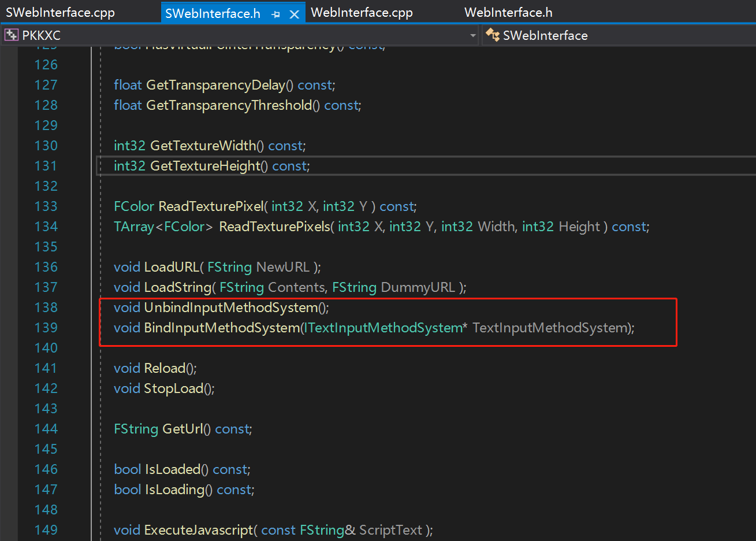Screen dimensions: 756x541
Task: Select the active SWebInterface.h tab
Action: click(x=213, y=13)
